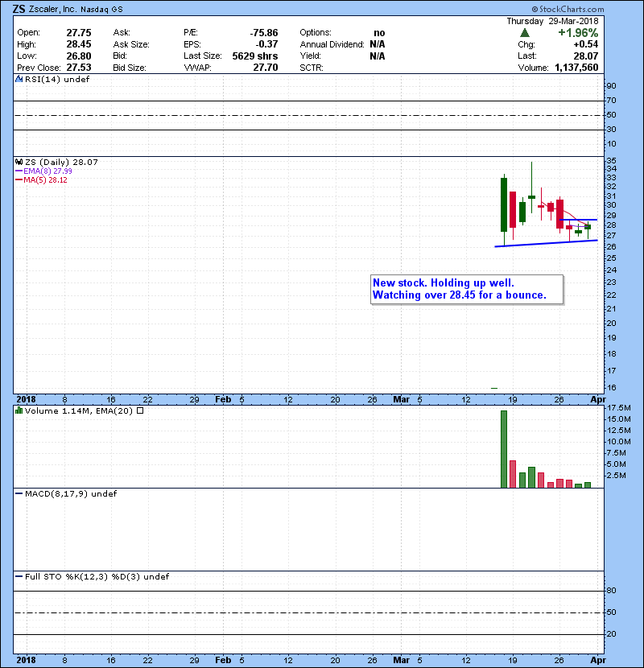Screen dimensions: 644x668
Task: Click the green volume bars icon
Action: [x=19, y=410]
